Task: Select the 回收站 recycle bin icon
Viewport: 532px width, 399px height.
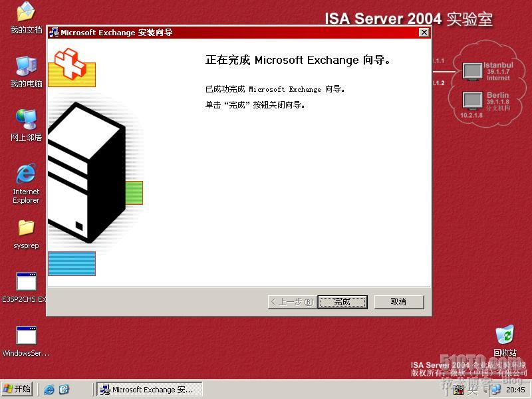Action: [505, 340]
